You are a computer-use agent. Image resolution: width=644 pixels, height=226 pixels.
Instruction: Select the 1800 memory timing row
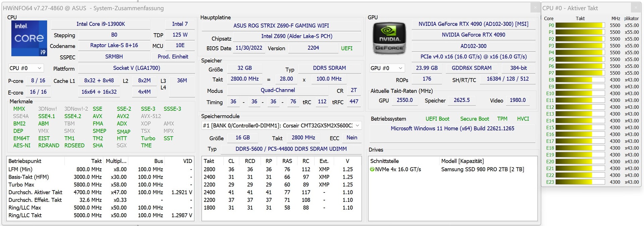(281, 208)
